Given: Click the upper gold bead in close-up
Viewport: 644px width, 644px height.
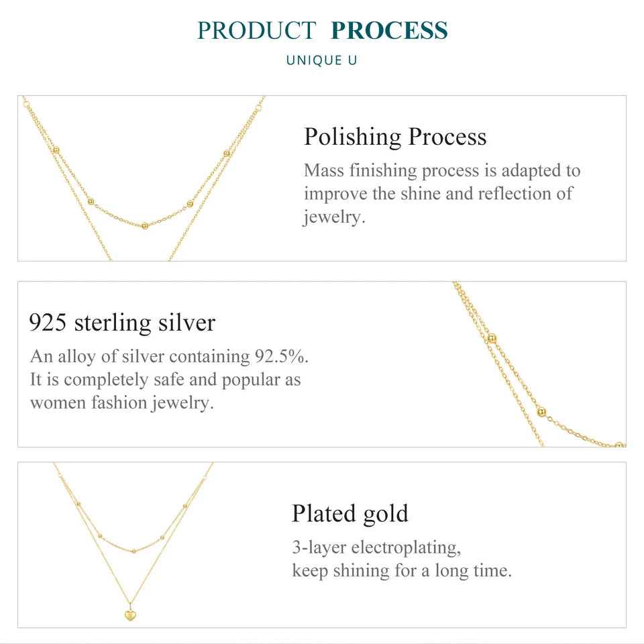Looking at the screenshot, I should (492, 338).
